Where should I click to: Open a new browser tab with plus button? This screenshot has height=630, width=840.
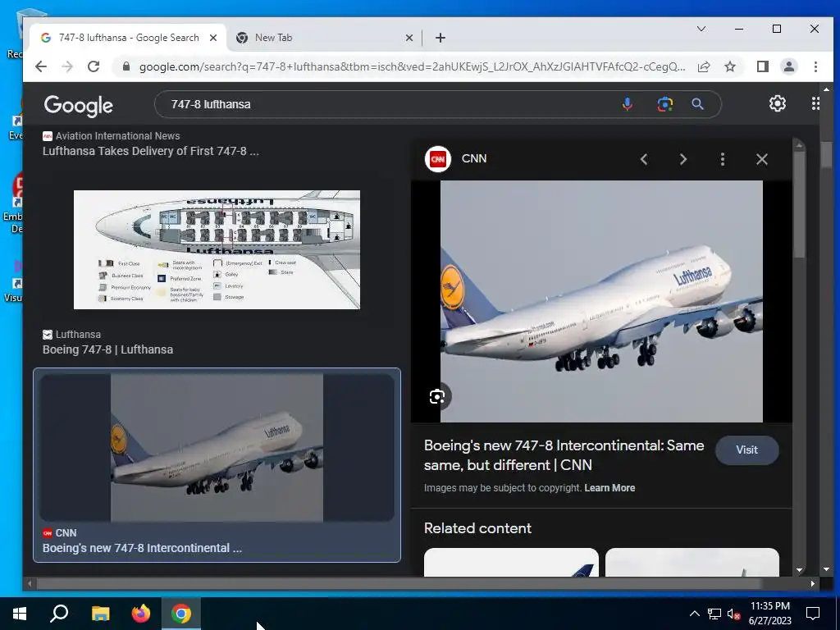(441, 38)
